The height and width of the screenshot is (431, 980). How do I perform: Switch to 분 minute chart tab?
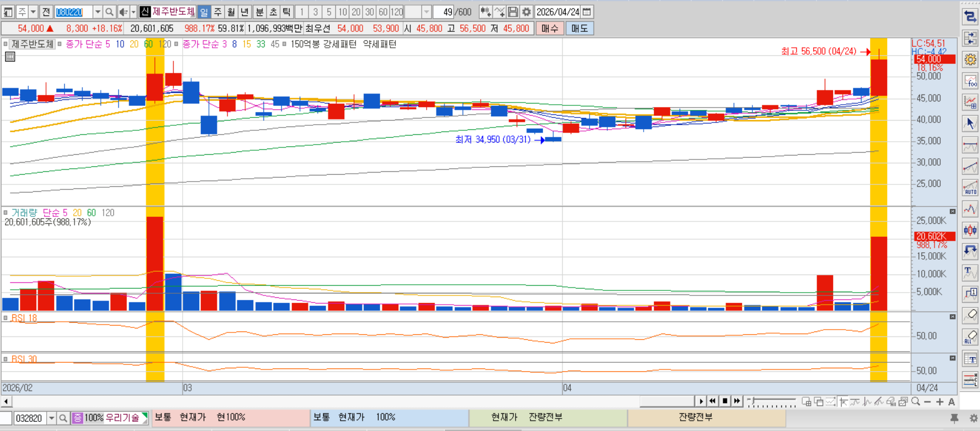pos(260,12)
